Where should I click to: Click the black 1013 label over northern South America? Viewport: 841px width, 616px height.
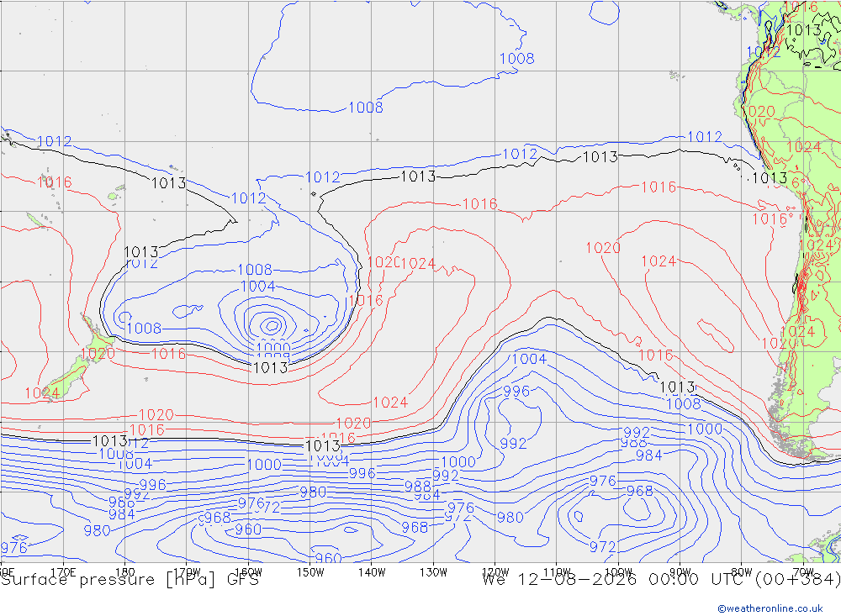click(x=803, y=30)
